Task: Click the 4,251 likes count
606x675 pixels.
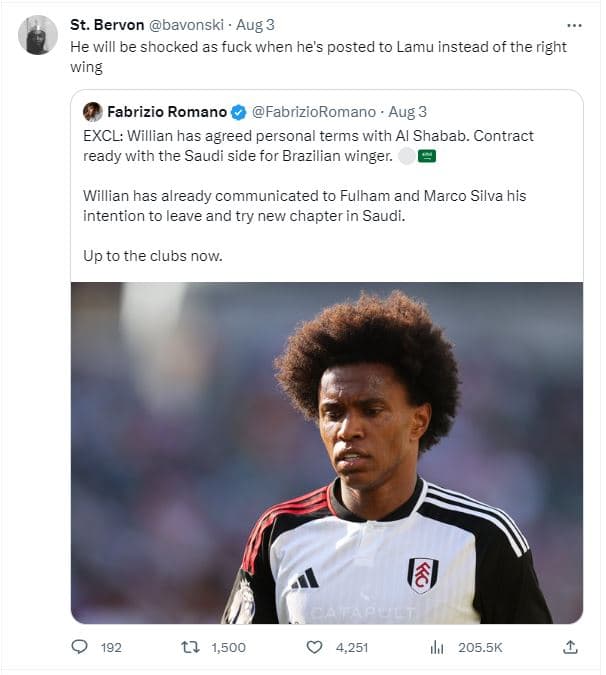Action: 351,647
